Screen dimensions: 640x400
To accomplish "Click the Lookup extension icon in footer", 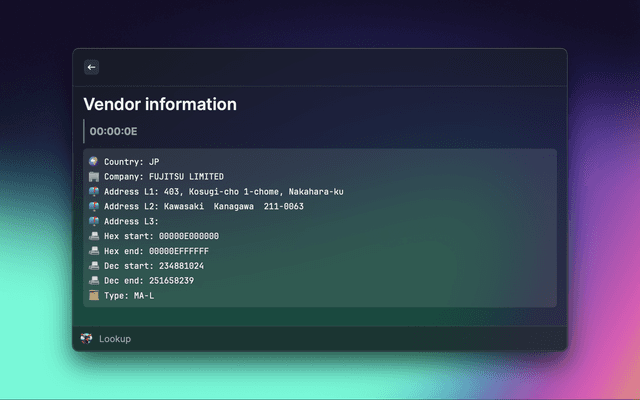I will tap(86, 339).
